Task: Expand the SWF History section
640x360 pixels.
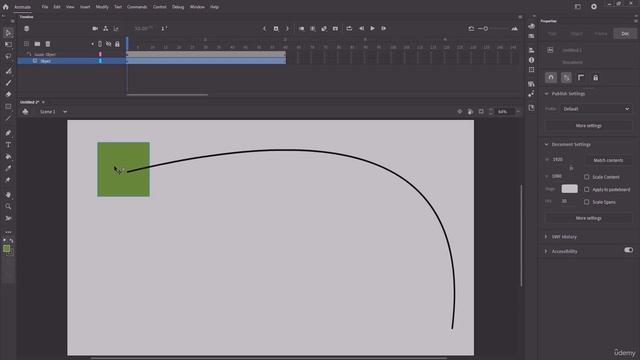Action: point(546,237)
